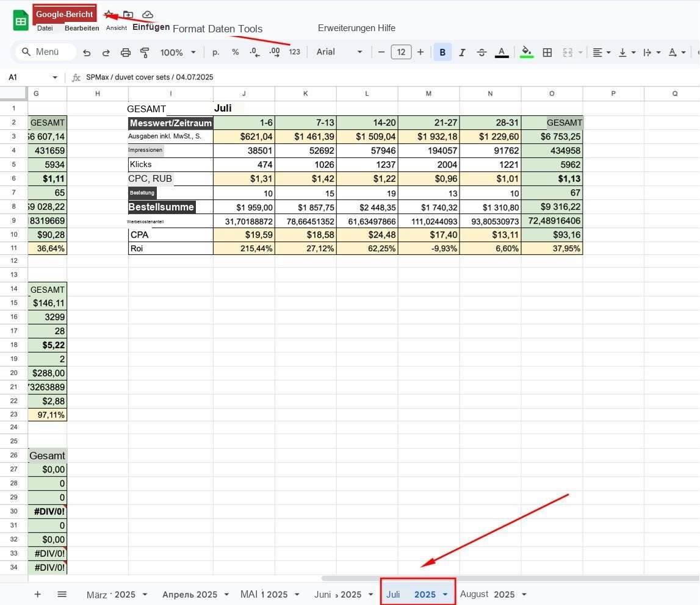Click the add sheet plus icon
The image size is (700, 605).
coord(37,594)
